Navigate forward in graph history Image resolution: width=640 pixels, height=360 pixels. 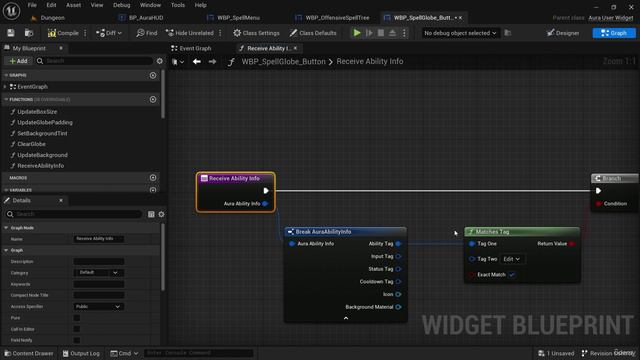(x=212, y=62)
